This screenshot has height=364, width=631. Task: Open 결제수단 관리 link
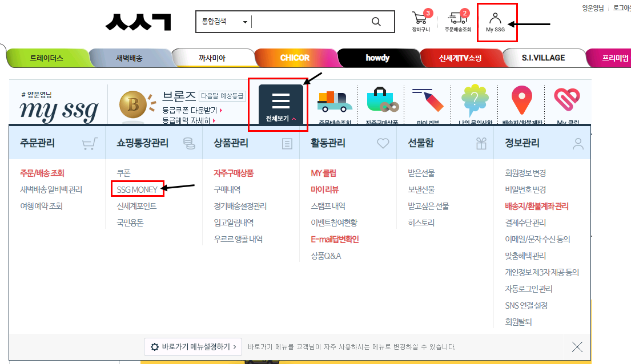[525, 223]
